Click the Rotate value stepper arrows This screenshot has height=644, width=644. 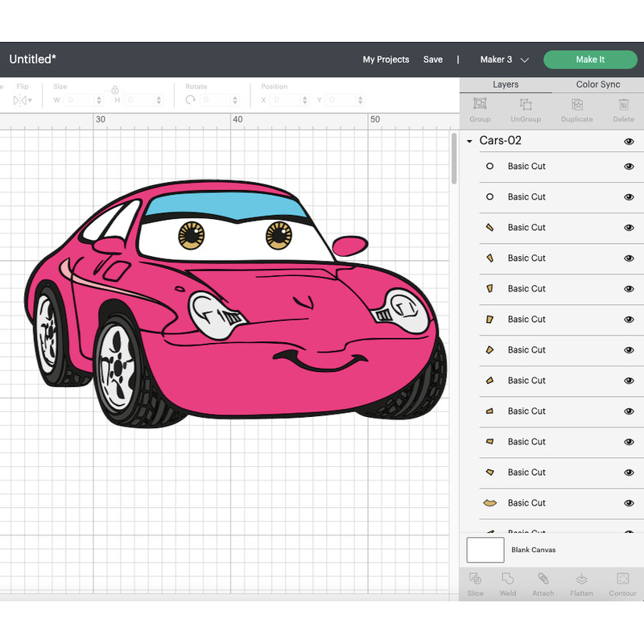tap(233, 101)
